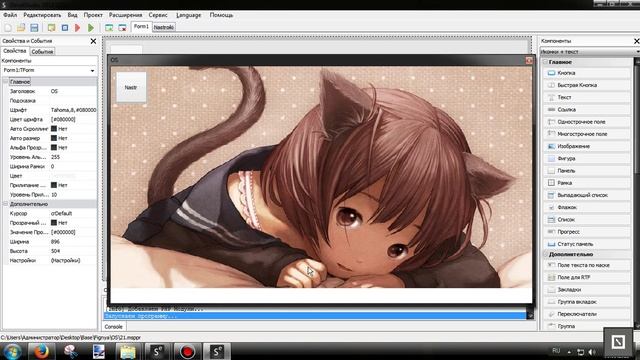Close the Свойства и События panel
640x360 pixels.
coord(93,41)
